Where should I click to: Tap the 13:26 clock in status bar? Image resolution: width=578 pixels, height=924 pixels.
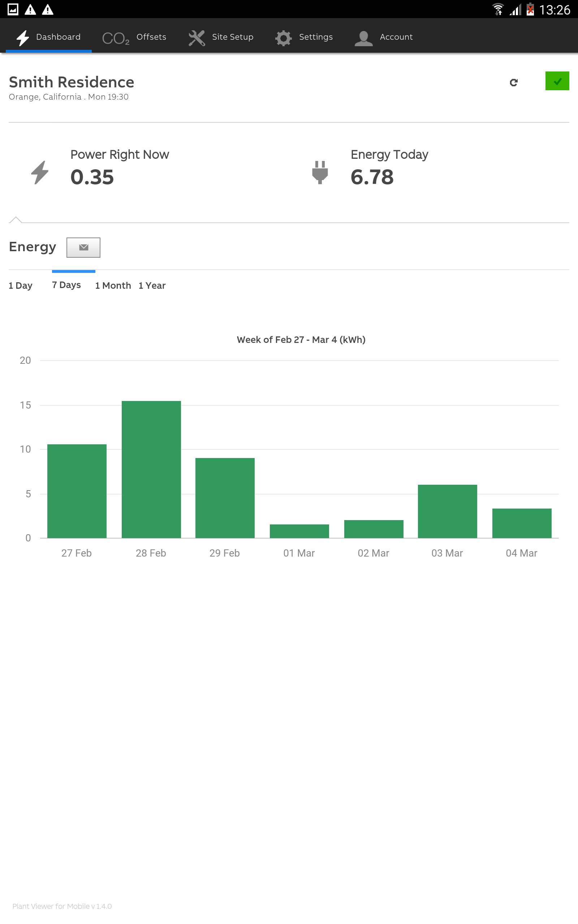(555, 9)
